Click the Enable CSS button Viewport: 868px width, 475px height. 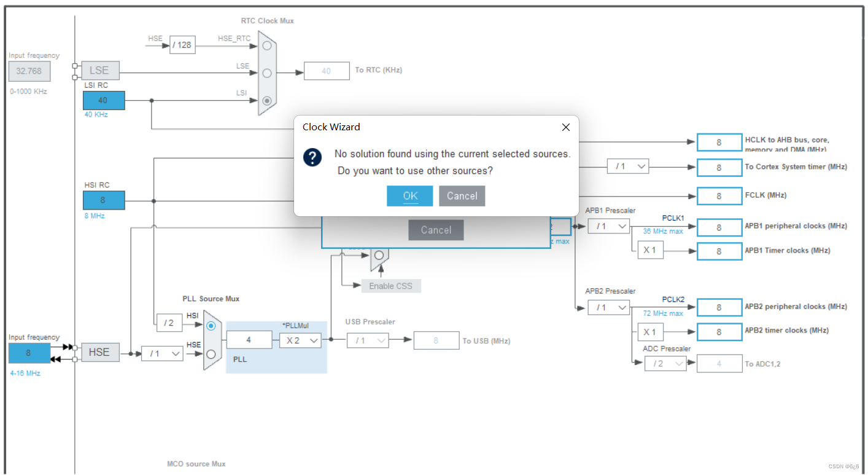(391, 286)
